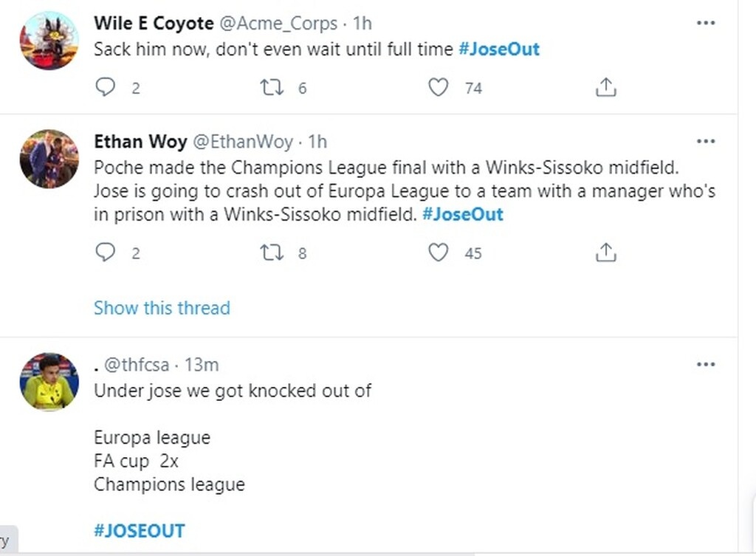This screenshot has width=756, height=556.
Task: Reply to thfcsa's tweet
Action: 105,554
